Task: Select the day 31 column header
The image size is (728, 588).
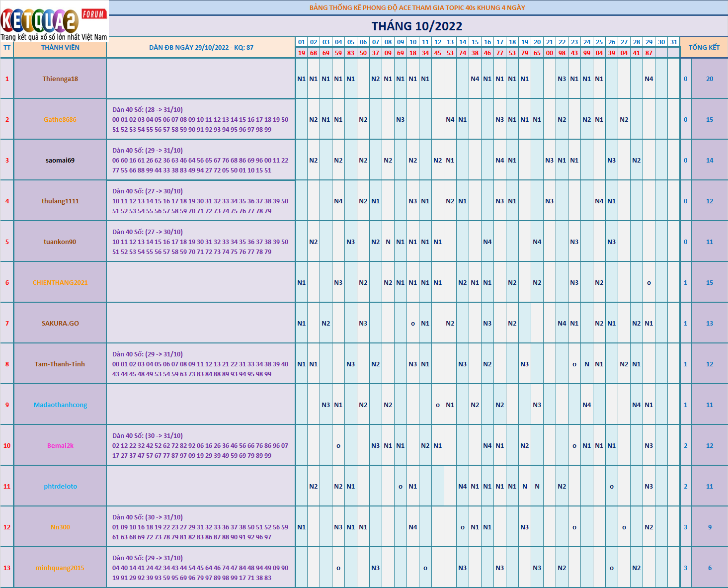Action: [x=673, y=42]
